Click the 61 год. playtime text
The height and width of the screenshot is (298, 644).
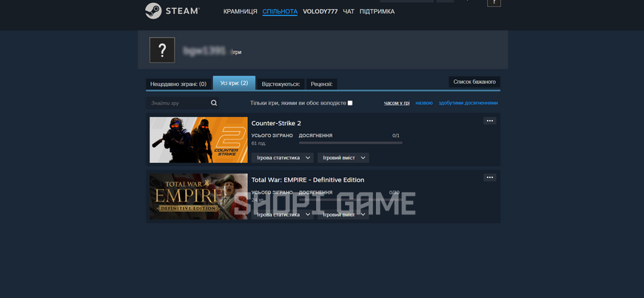(258, 144)
